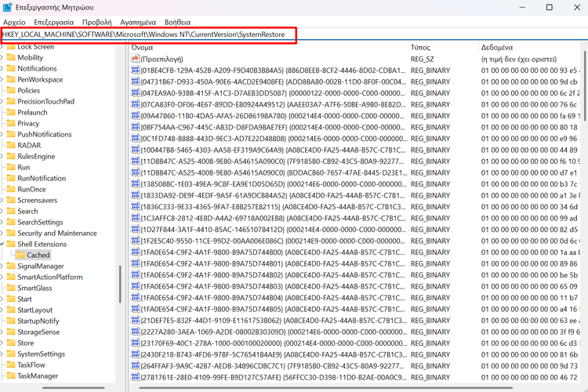The image size is (588, 392).
Task: Select the RADAR folder icon
Action: point(11,145)
